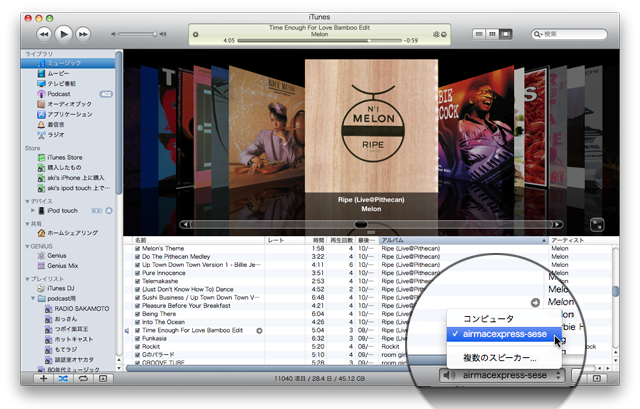Sort by アルバム column header
The width and height of the screenshot is (640, 409).
(x=463, y=240)
